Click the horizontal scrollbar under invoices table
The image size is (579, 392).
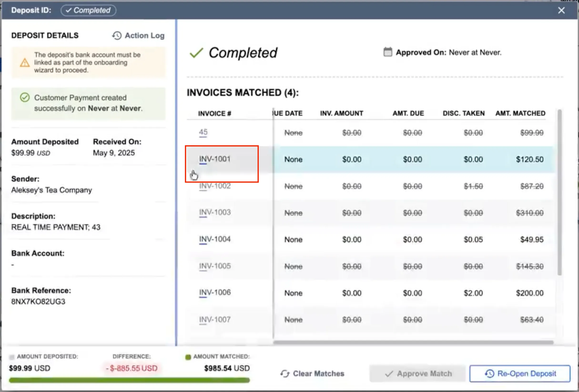coord(413,342)
